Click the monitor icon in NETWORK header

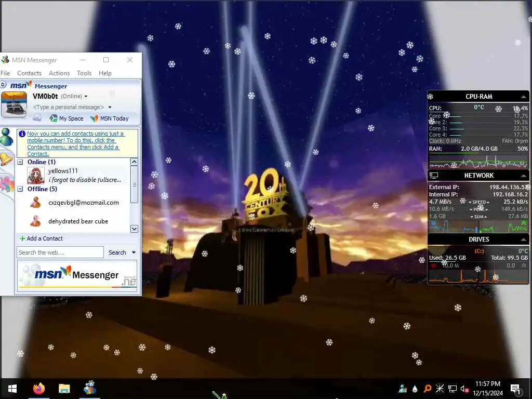tap(434, 176)
